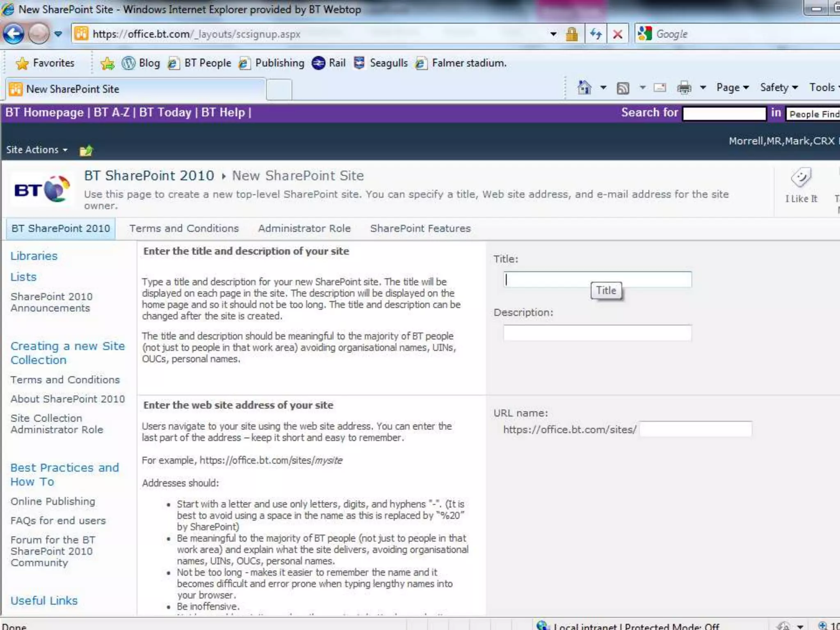Open the Rail favorite
840x630 pixels.
[329, 63]
